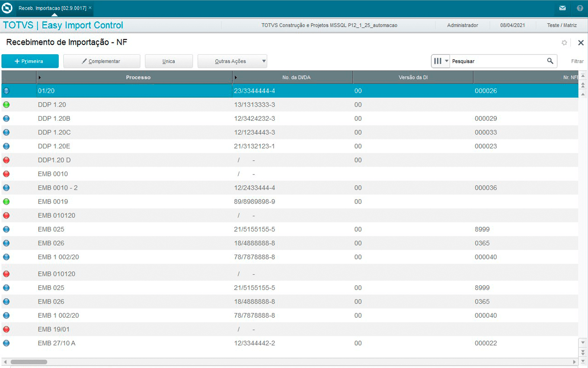Click green status icon for DDP 1.20
This screenshot has width=588, height=368.
(x=6, y=105)
